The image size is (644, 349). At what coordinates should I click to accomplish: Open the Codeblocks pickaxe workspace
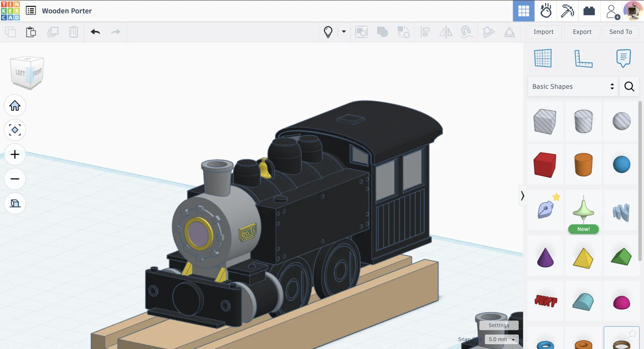coord(568,11)
